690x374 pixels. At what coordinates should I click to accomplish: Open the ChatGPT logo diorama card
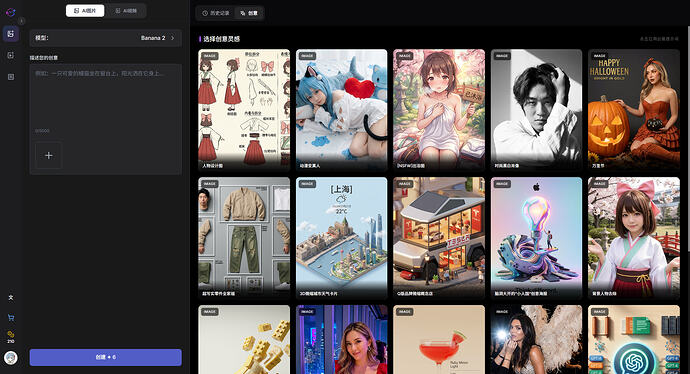click(634, 340)
